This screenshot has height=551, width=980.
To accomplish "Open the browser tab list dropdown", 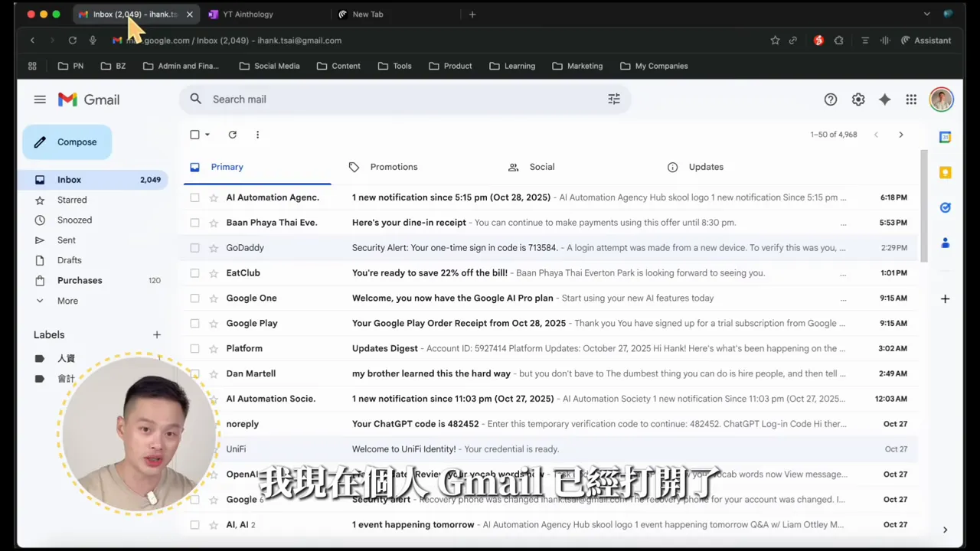I will tap(926, 15).
